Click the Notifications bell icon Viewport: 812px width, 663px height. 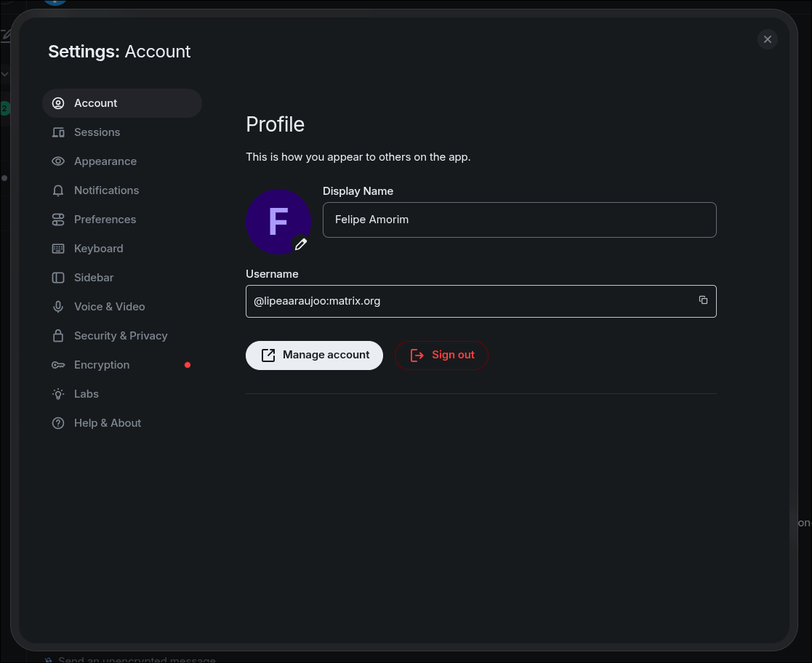pos(58,190)
